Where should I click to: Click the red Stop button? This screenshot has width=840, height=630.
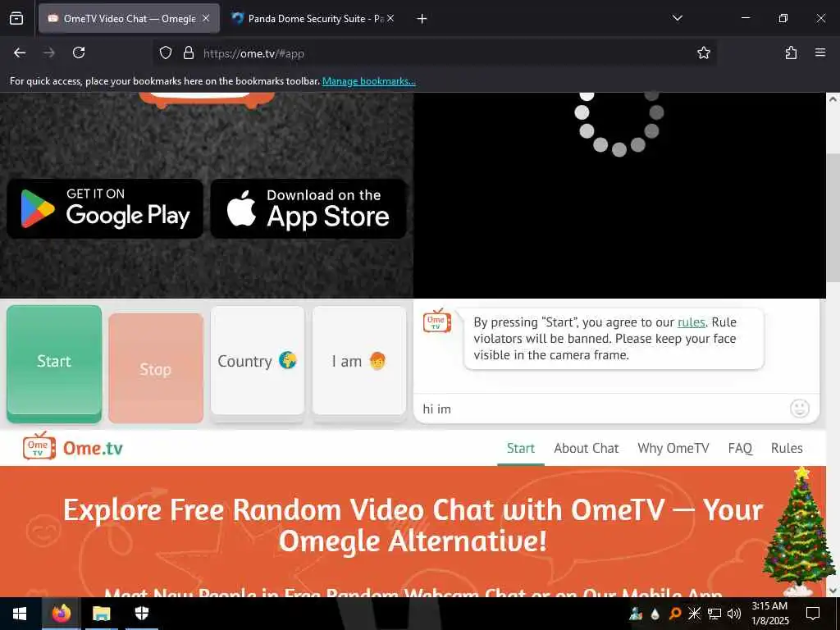(156, 368)
